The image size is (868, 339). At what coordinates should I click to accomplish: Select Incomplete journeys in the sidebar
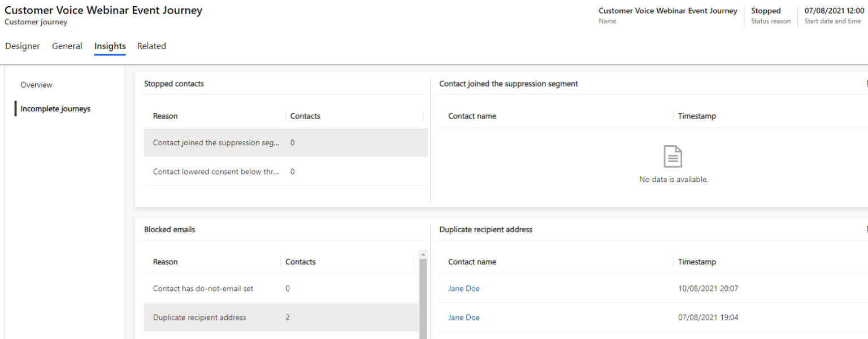pos(55,108)
